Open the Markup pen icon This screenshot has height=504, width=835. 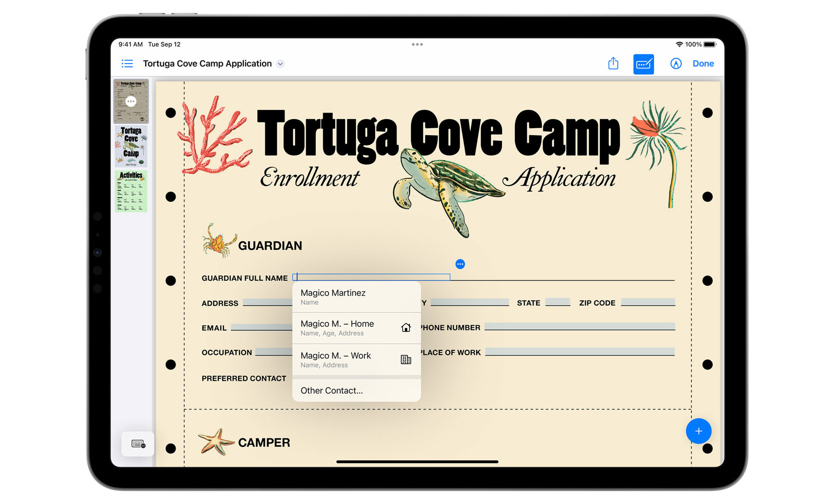[x=676, y=64]
